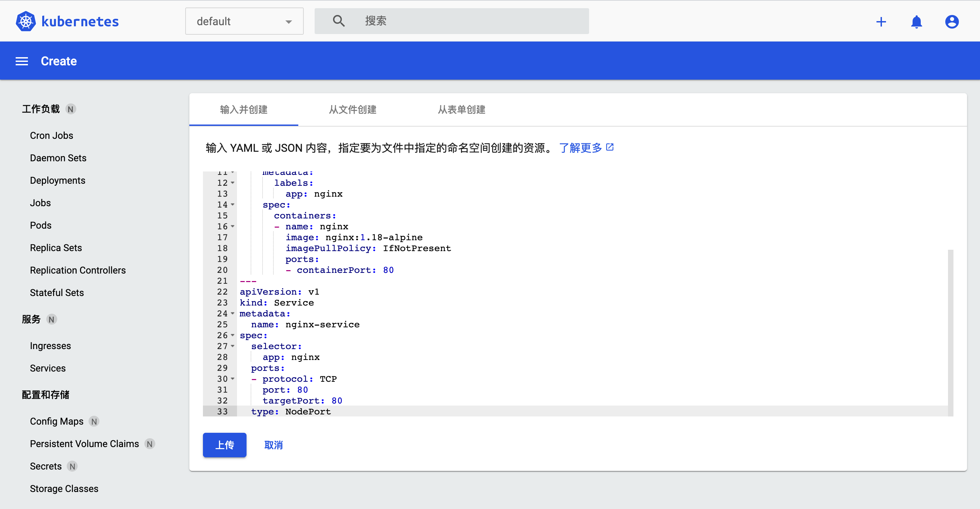Click the Kubernetes logo icon
This screenshot has width=980, height=509.
point(26,21)
